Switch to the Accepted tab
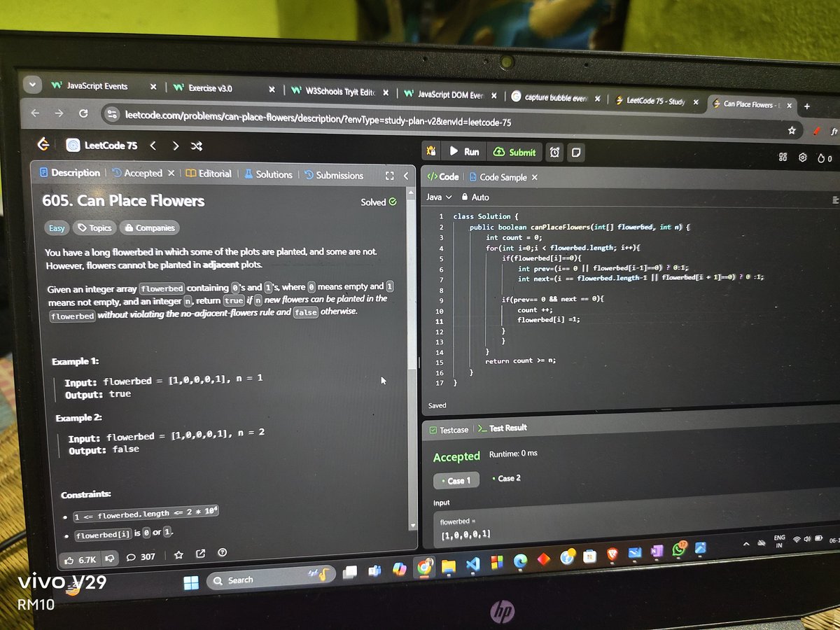840x630 pixels. 137,173
